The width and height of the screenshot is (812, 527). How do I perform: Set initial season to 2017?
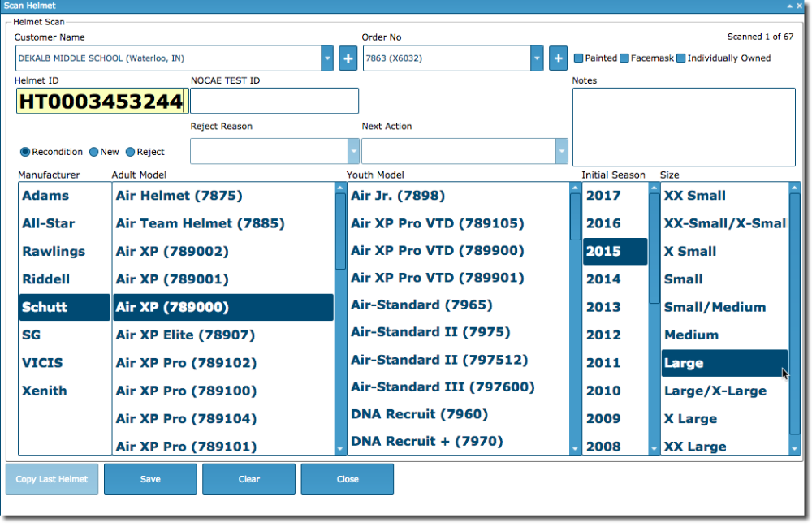615,196
